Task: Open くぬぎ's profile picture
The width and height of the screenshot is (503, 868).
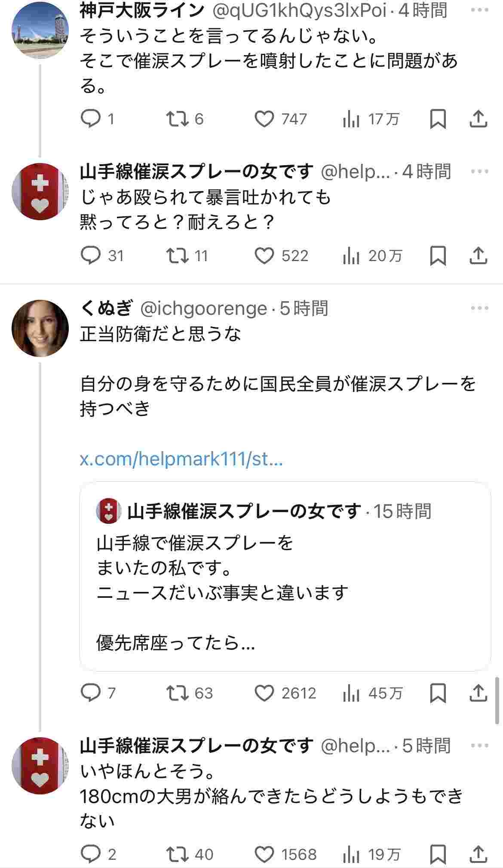Action: tap(40, 328)
